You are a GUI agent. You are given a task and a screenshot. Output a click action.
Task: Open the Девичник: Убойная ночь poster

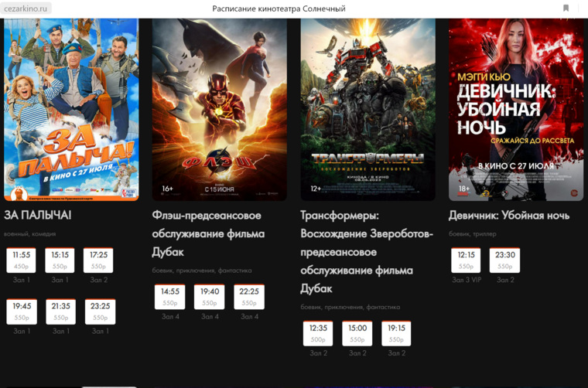[516, 109]
